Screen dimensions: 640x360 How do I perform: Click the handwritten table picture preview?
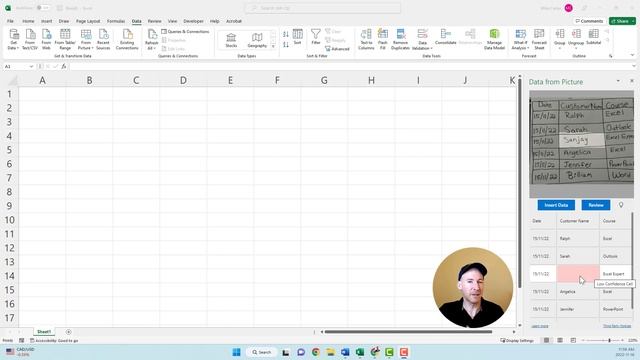pos(581,144)
